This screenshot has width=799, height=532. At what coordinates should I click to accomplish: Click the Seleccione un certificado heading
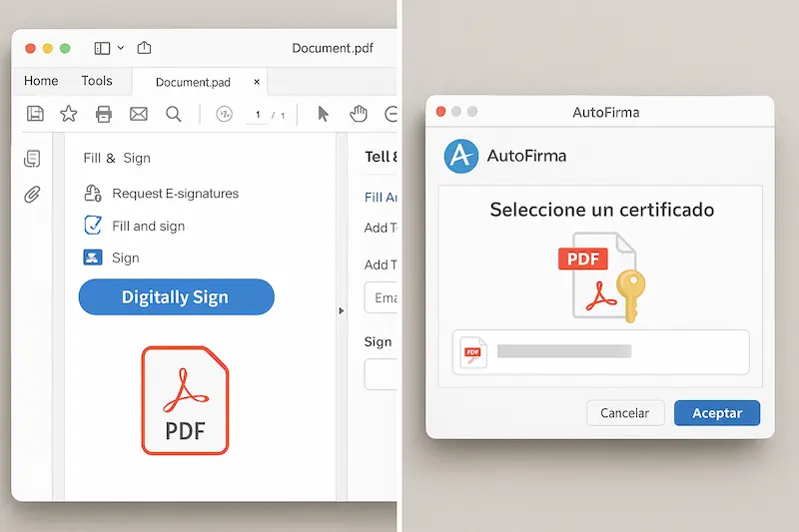click(x=602, y=210)
